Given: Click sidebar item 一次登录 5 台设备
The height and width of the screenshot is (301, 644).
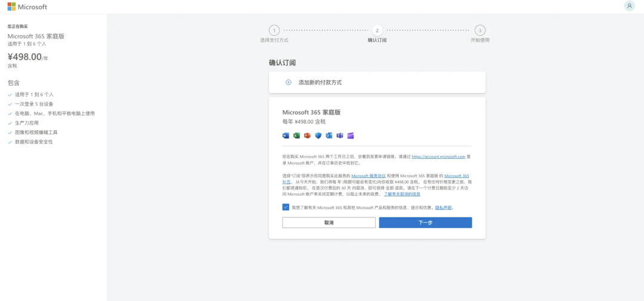Looking at the screenshot, I should (x=34, y=104).
